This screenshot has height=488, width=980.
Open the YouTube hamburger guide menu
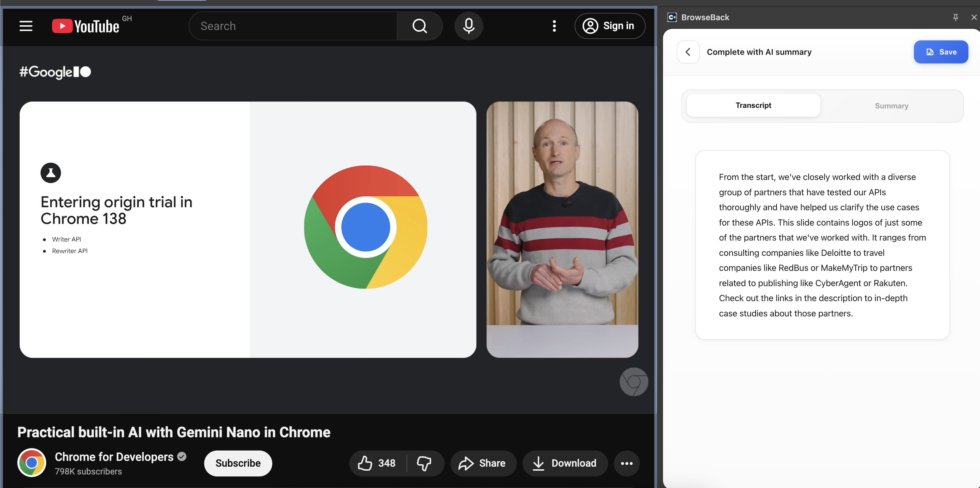pos(26,26)
